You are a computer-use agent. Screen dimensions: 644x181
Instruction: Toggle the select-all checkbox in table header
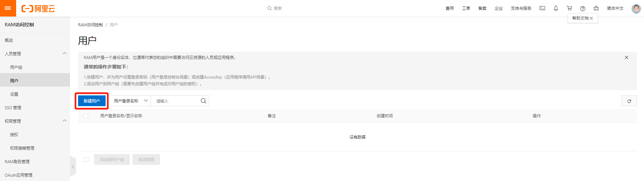point(86,116)
